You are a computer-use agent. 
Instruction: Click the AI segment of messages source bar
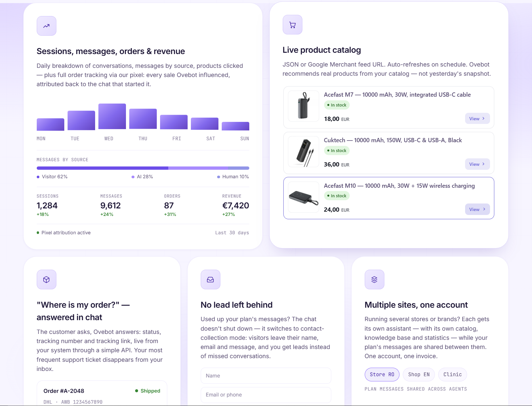[198, 168]
